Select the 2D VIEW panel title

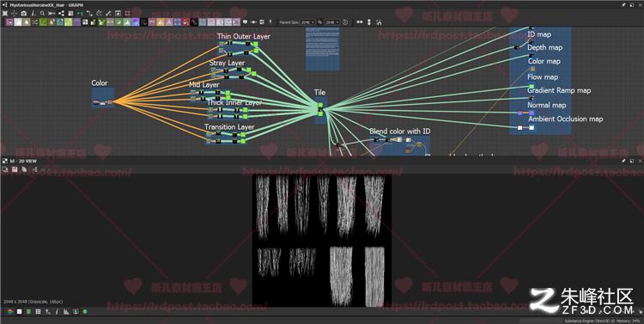click(23, 161)
